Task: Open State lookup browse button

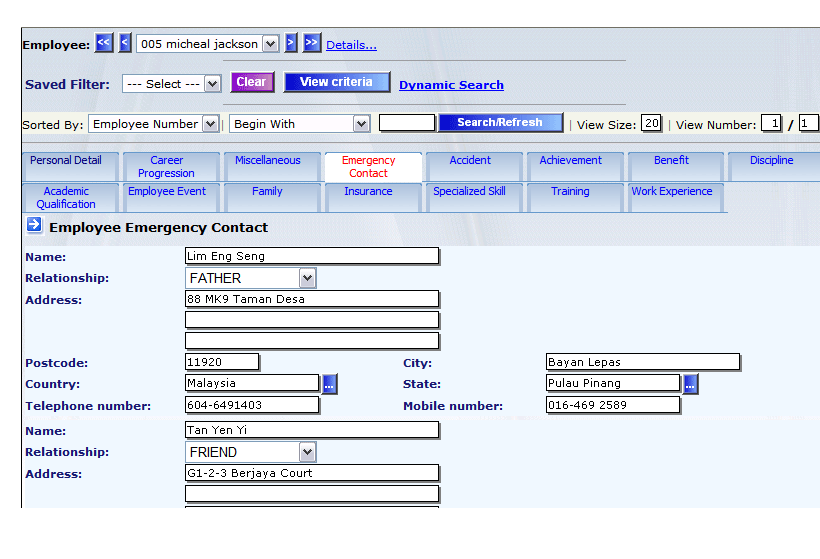Action: click(690, 384)
